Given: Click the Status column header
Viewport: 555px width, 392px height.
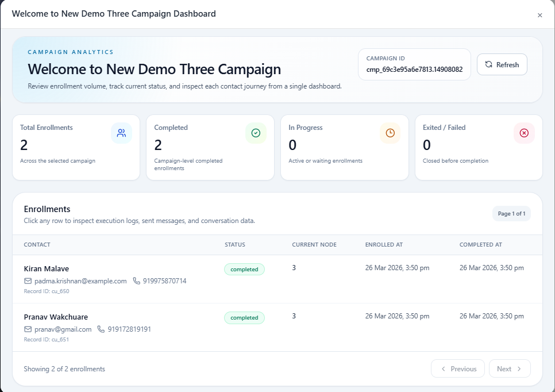Looking at the screenshot, I should (235, 245).
